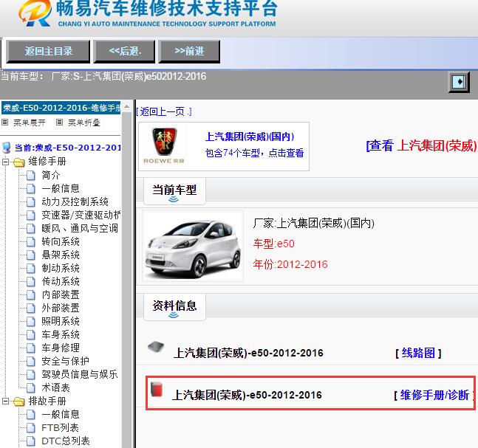Collapse the 排故手册 tree folder
This screenshot has width=478, height=448.
[5, 402]
